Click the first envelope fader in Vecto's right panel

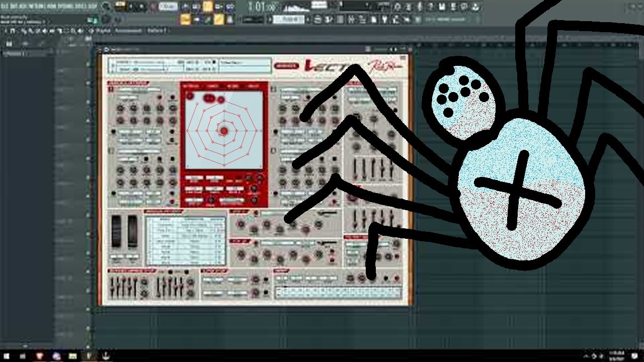pos(356,169)
